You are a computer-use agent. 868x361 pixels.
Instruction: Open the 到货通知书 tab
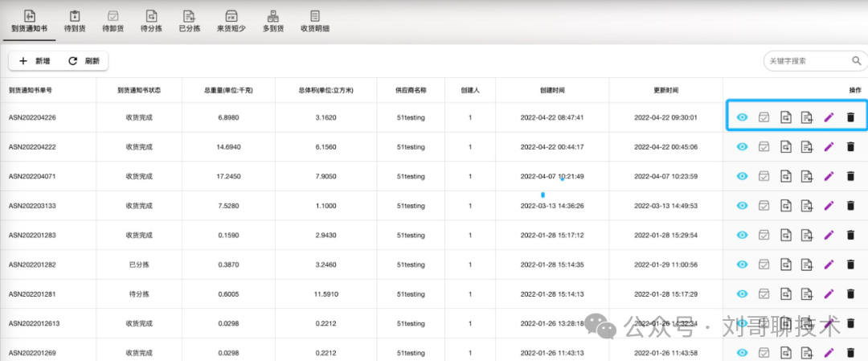(30, 23)
